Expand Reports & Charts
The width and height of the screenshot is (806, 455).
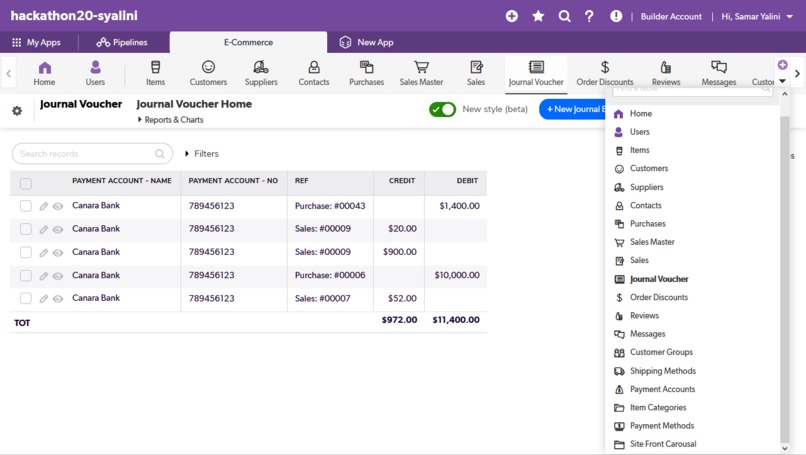tap(170, 120)
